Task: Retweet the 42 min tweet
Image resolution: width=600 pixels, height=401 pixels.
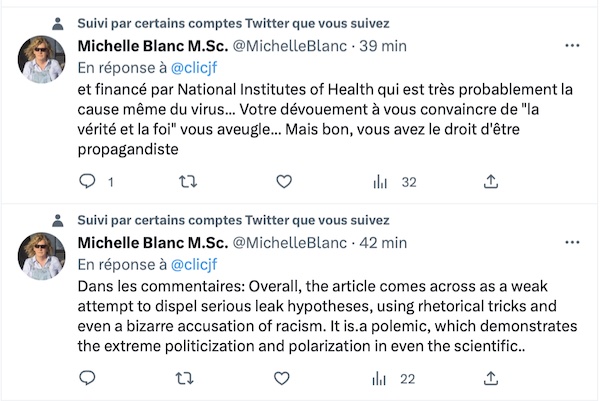Action: click(x=184, y=378)
